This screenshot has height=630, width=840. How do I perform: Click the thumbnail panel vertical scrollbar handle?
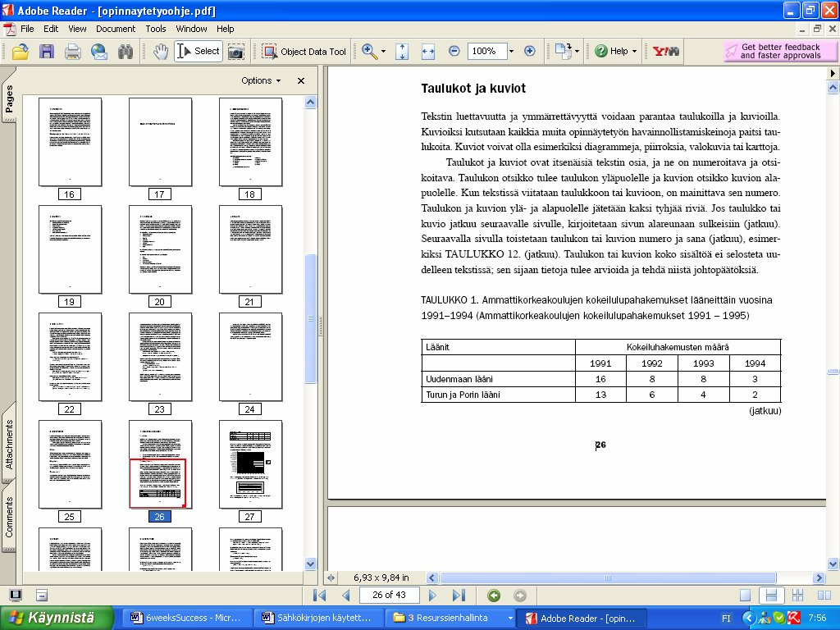[310, 319]
